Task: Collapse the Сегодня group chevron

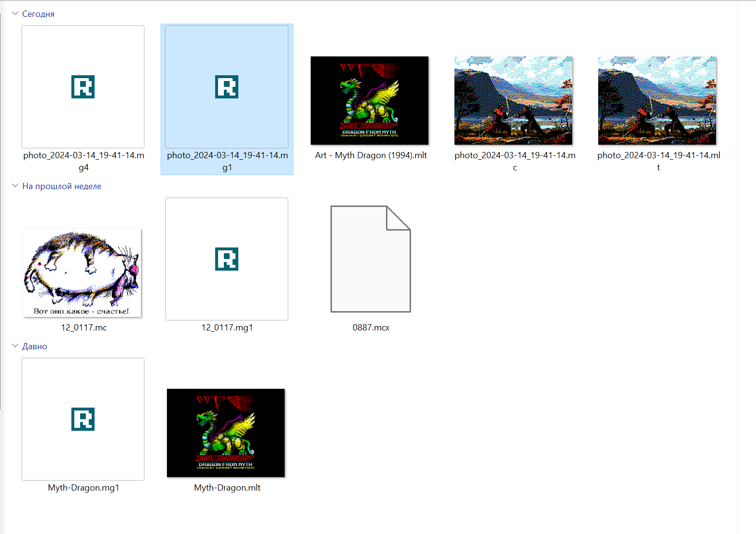Action: (15, 14)
